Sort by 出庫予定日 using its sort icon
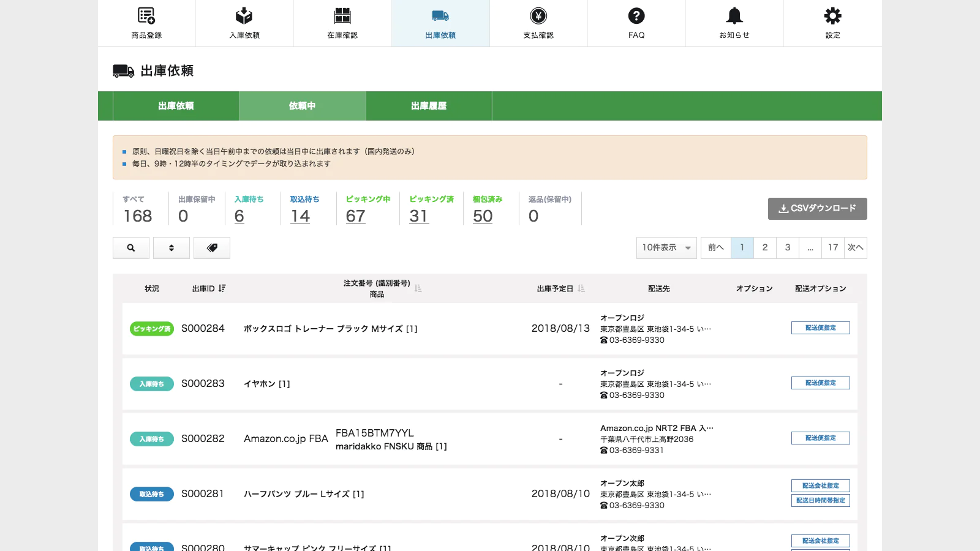The width and height of the screenshot is (980, 551). [x=581, y=288]
